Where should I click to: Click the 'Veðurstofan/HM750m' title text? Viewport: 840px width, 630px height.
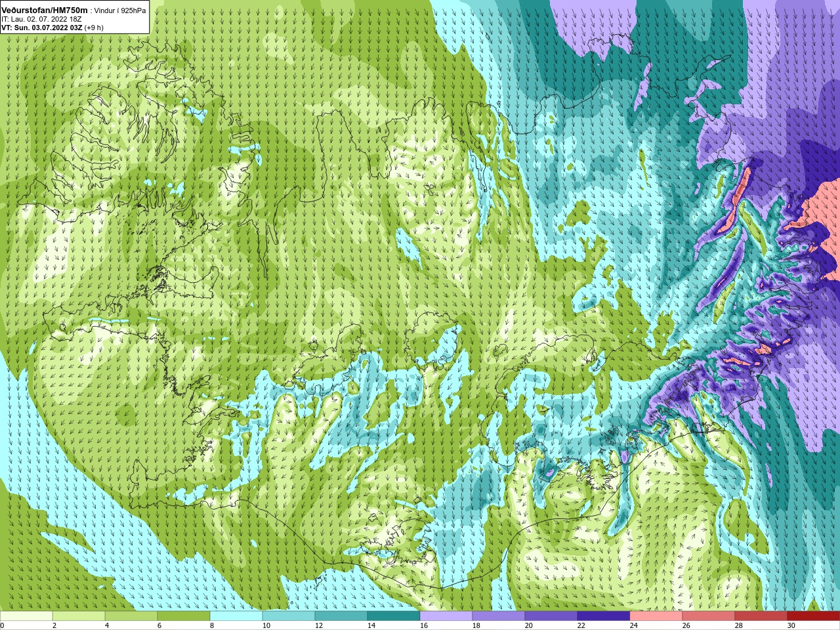[45, 10]
